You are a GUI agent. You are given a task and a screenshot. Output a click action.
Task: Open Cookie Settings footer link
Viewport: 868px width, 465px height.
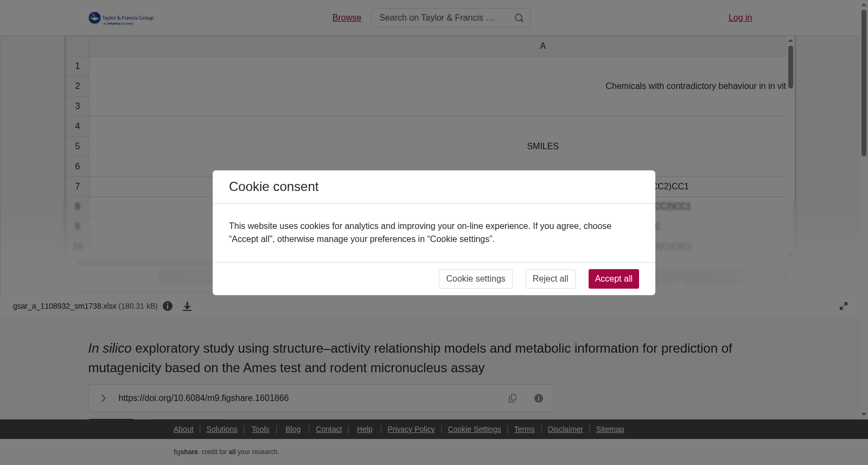point(474,429)
